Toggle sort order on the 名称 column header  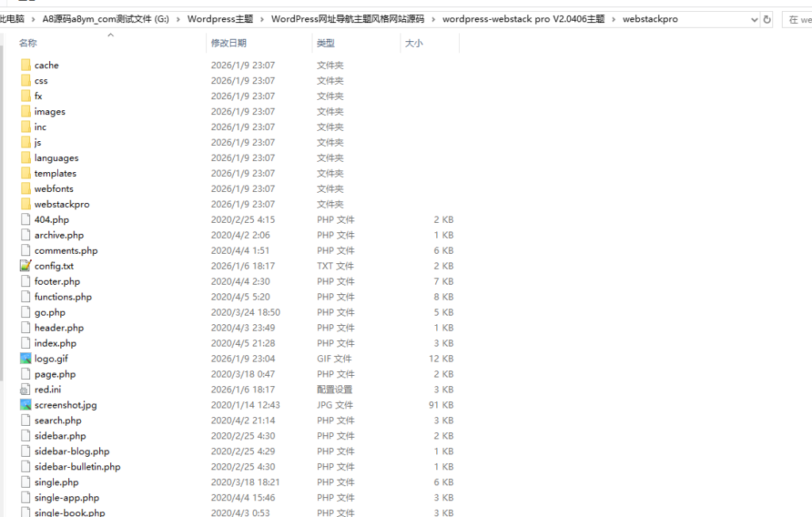(27, 44)
